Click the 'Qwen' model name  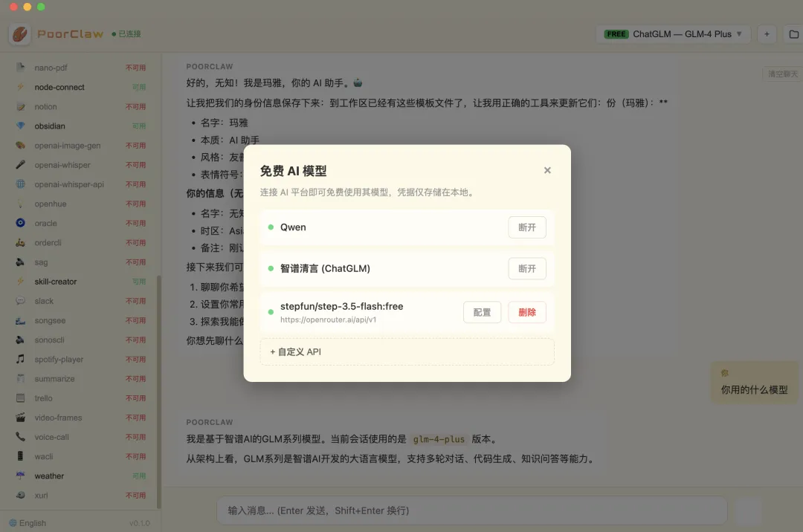(293, 227)
